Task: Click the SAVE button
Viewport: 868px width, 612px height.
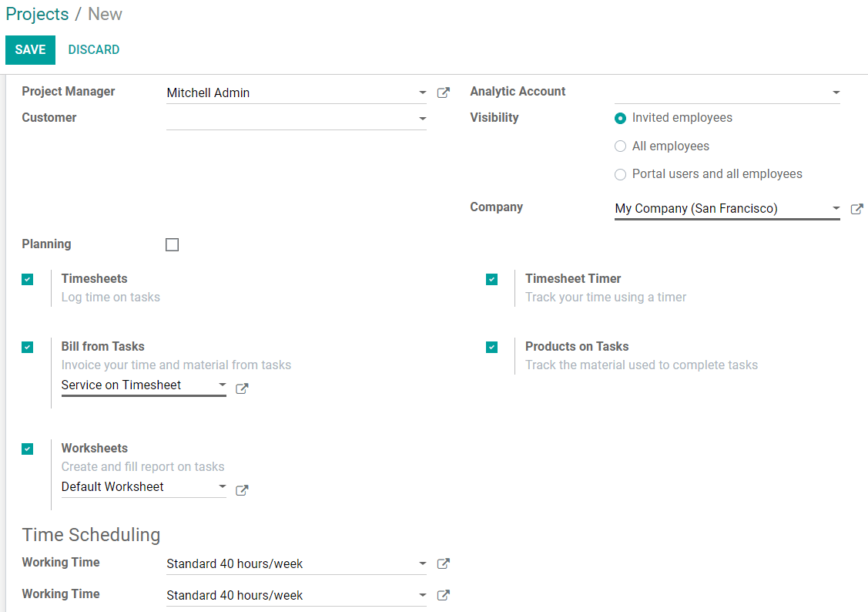Action: click(x=31, y=50)
